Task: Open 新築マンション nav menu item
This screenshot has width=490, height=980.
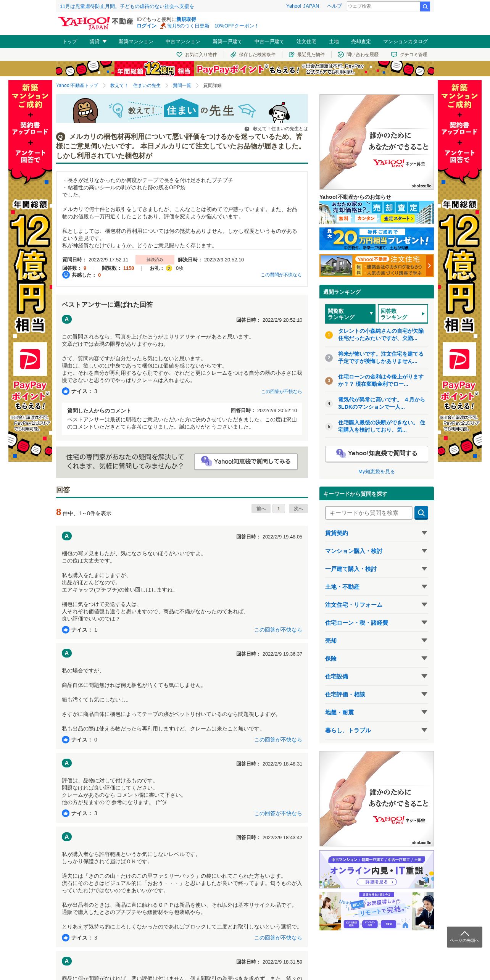Action: click(x=136, y=42)
